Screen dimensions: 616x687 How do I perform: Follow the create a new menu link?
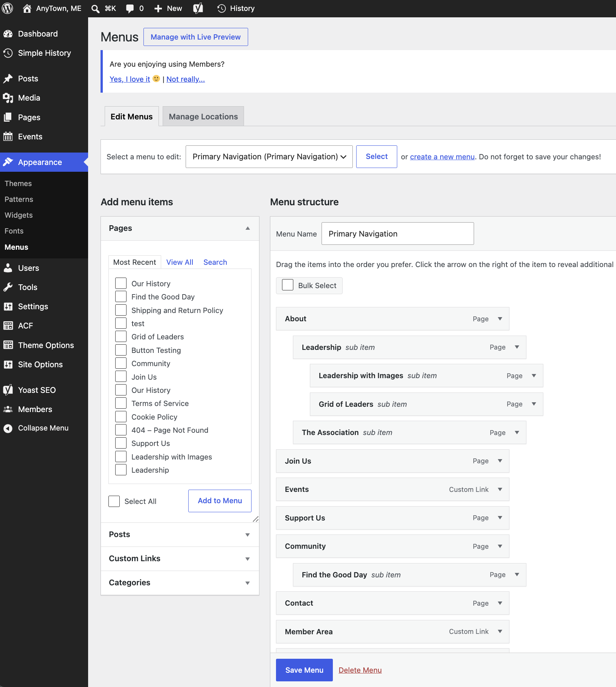pos(442,157)
